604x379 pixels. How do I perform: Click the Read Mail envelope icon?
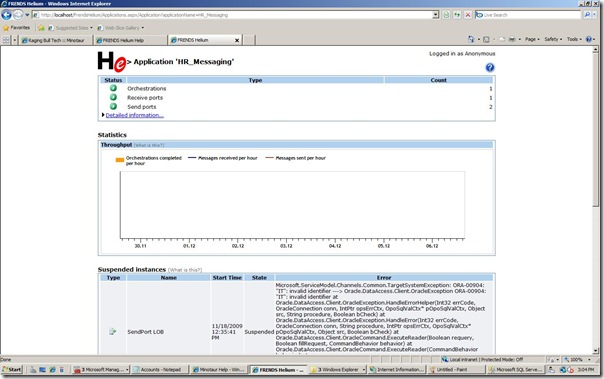point(502,39)
